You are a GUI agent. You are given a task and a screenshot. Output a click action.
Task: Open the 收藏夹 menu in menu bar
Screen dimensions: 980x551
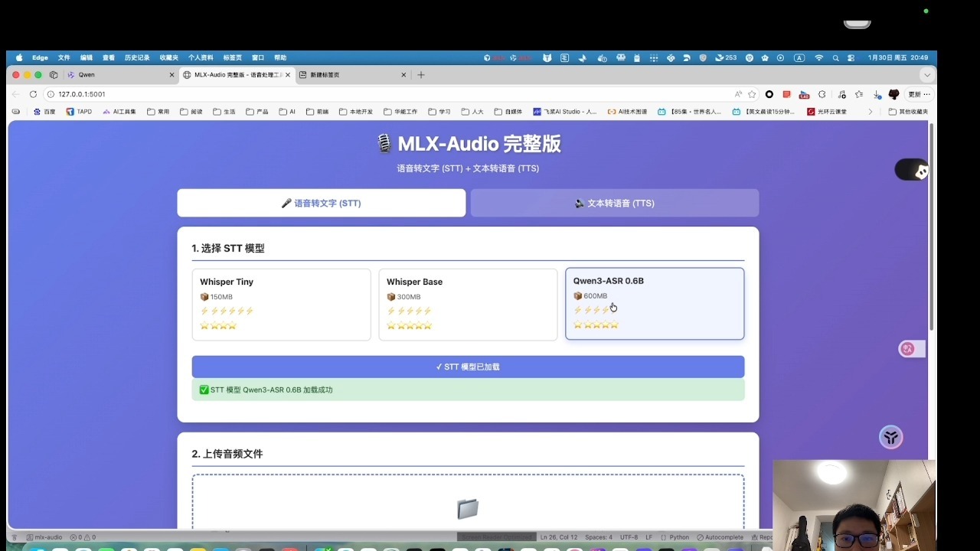(169, 57)
